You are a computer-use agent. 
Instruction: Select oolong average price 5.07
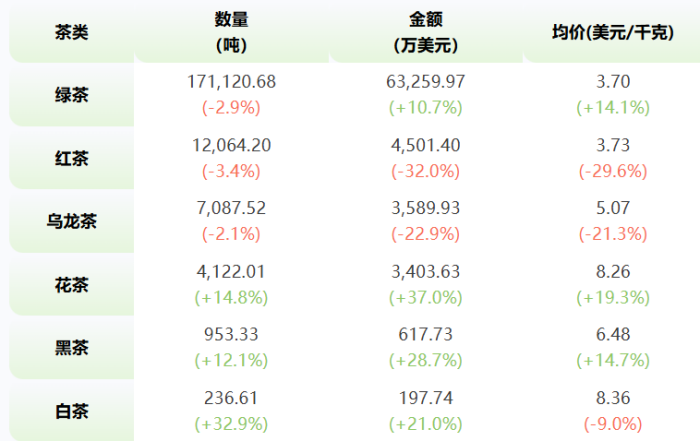[x=612, y=208]
